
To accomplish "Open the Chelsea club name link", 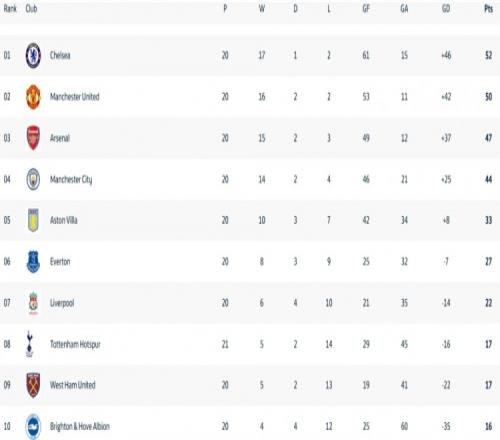I will 60,55.
